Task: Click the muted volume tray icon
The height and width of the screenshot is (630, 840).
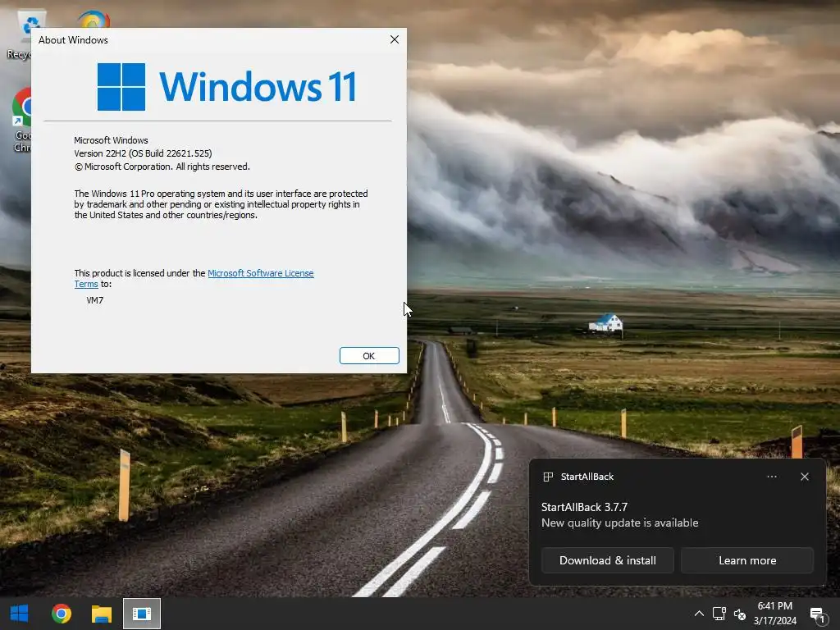Action: tap(740, 614)
